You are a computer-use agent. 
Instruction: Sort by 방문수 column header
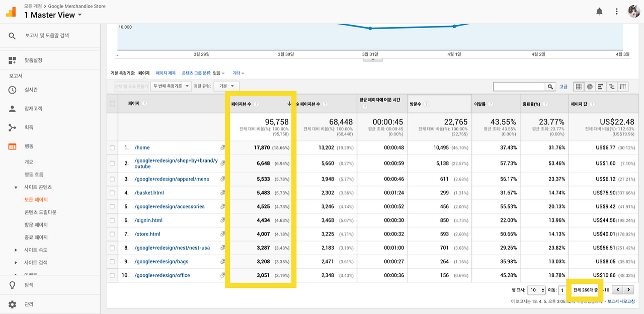(416, 104)
